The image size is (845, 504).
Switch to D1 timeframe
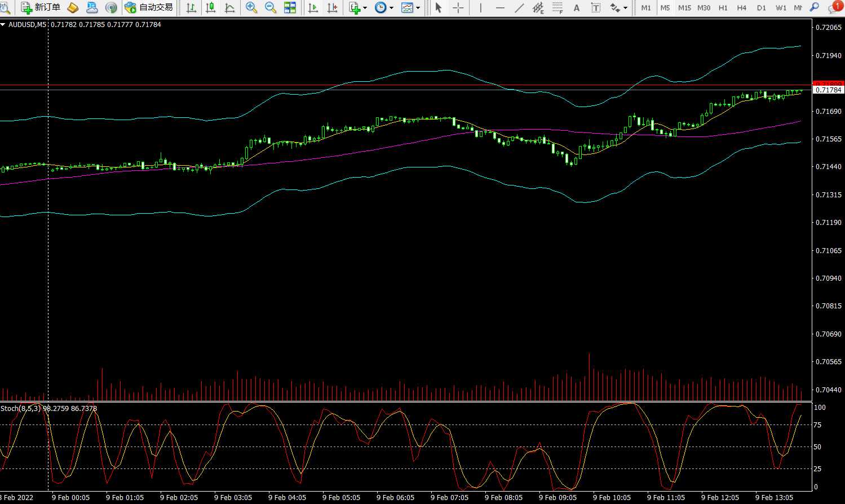[x=762, y=8]
